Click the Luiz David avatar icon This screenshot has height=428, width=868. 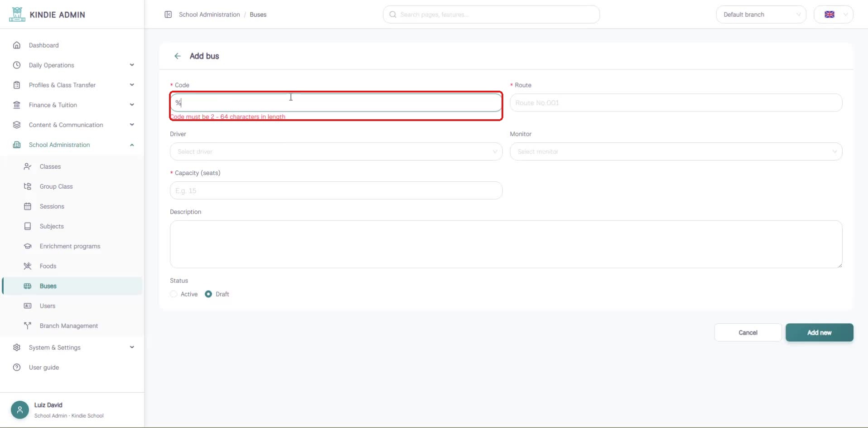coord(20,410)
